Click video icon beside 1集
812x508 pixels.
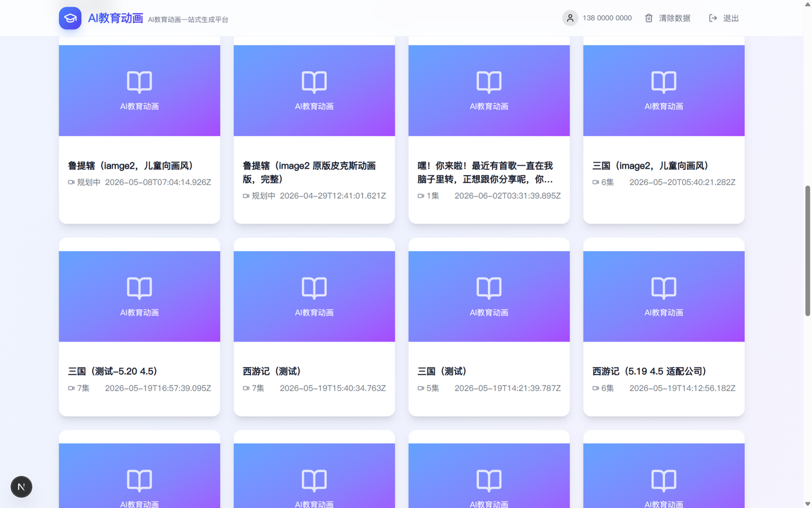(421, 196)
